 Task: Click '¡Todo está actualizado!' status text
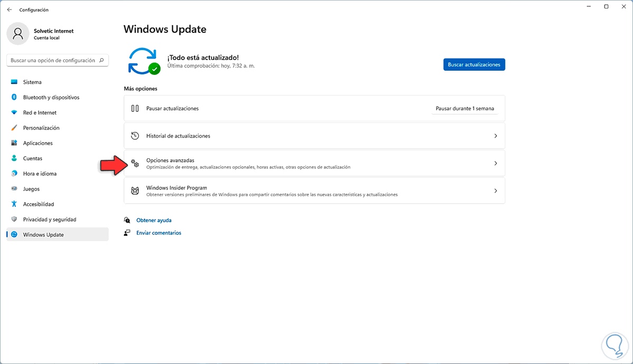203,57
